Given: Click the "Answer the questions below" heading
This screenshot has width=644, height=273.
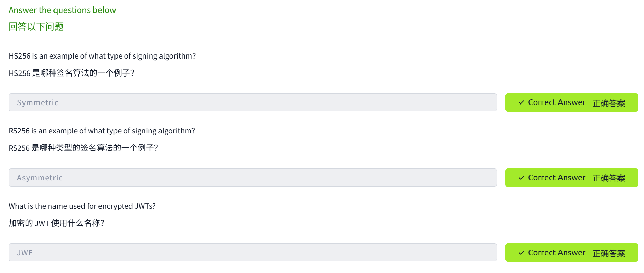Looking at the screenshot, I should coord(62,10).
